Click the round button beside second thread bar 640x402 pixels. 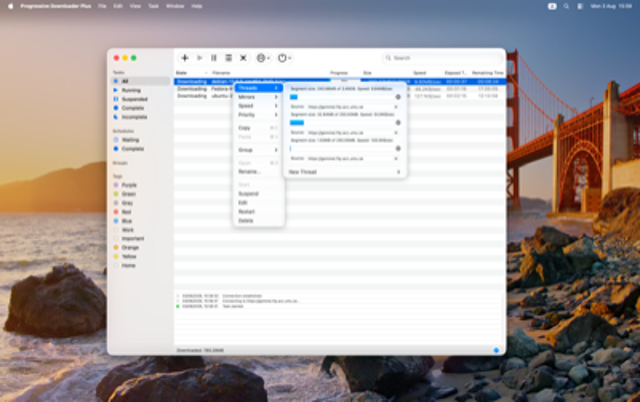(398, 123)
